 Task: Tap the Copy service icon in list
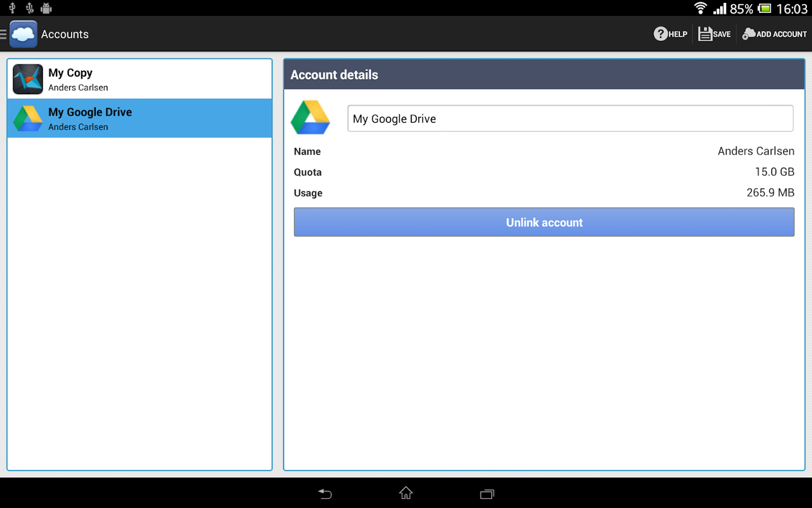coord(28,79)
